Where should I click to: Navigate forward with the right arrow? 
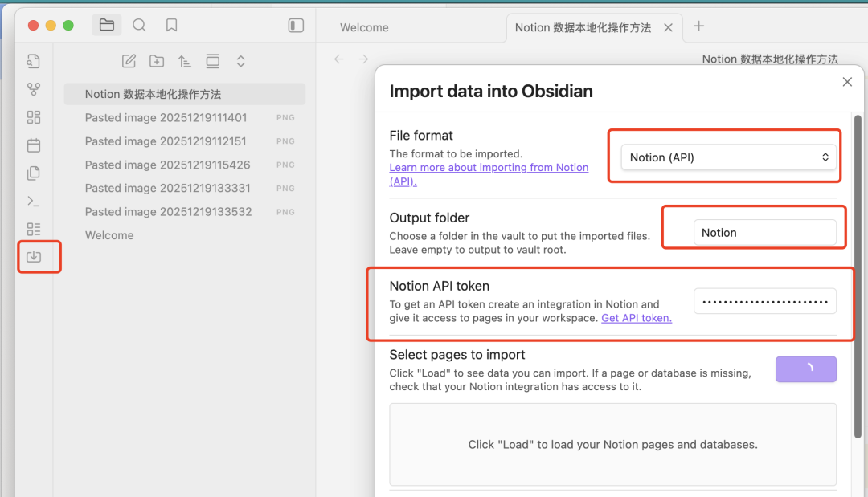click(363, 59)
